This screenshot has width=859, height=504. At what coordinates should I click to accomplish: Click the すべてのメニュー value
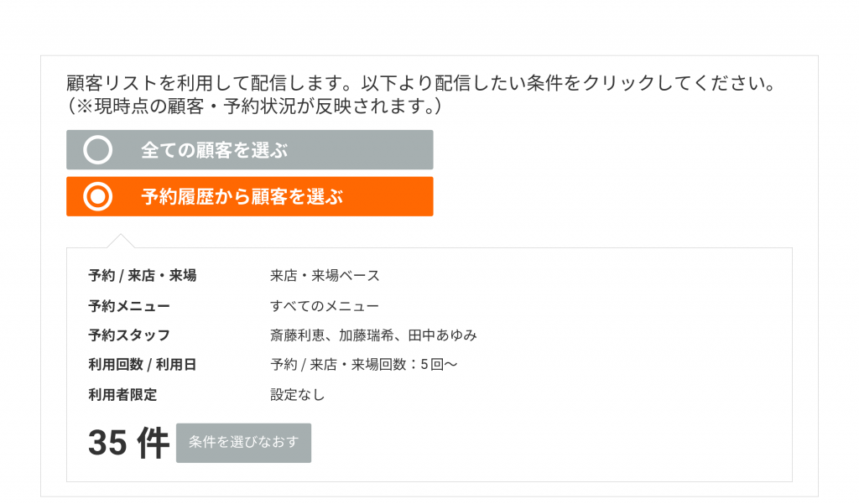[325, 306]
